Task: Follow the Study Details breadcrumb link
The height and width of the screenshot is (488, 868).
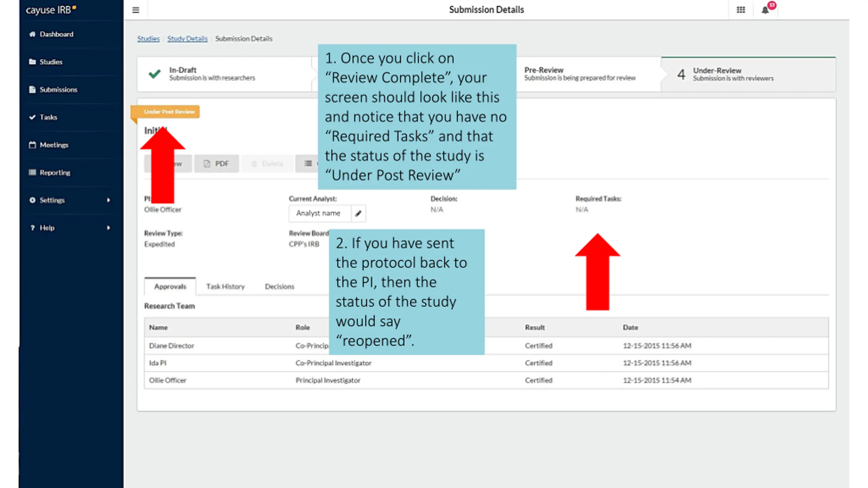Action: click(x=187, y=39)
